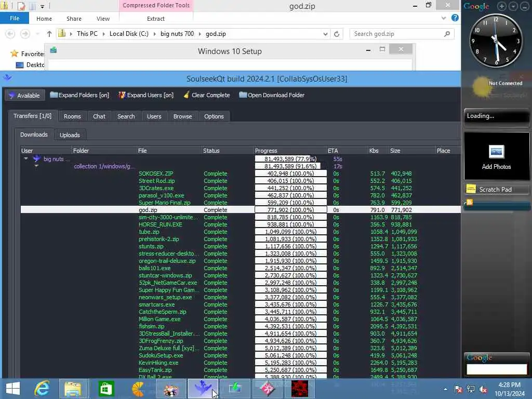Go up one folder level arrow

tap(49, 34)
